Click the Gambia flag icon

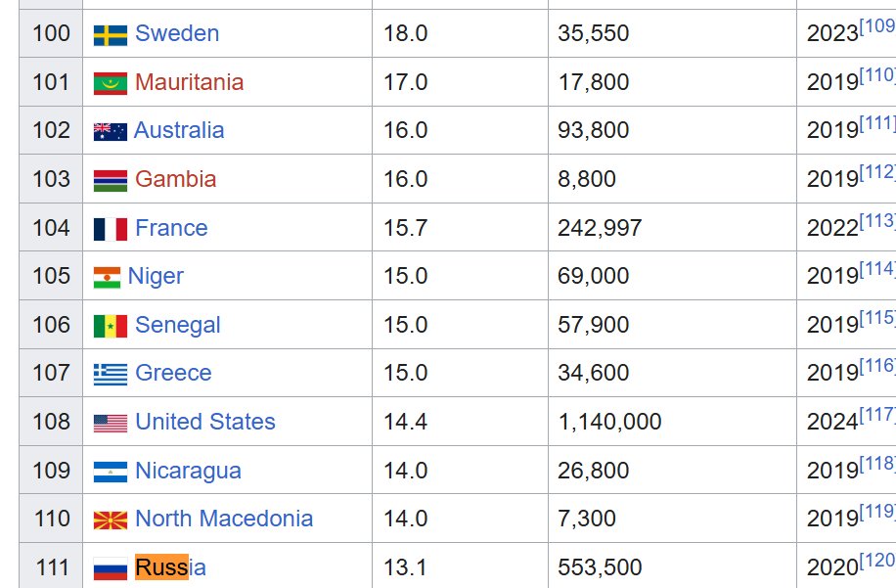tap(111, 181)
